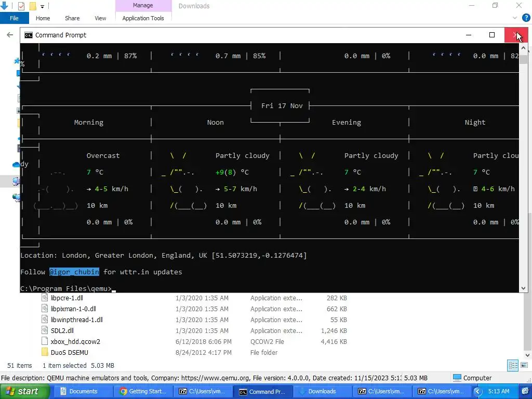
Task: Expand hidden tray icons chevron
Action: coord(478,392)
